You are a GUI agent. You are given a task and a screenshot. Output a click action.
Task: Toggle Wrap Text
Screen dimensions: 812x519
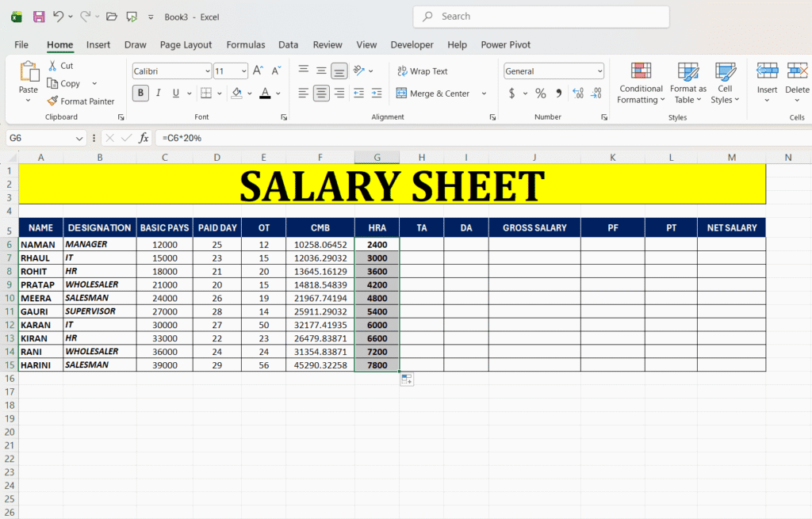click(422, 71)
